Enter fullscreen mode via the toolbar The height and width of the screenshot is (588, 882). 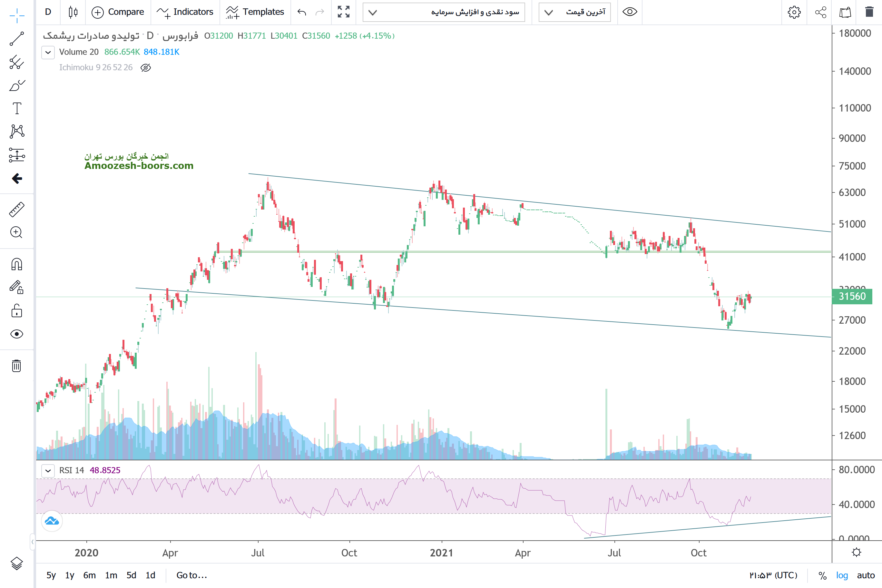click(x=343, y=12)
